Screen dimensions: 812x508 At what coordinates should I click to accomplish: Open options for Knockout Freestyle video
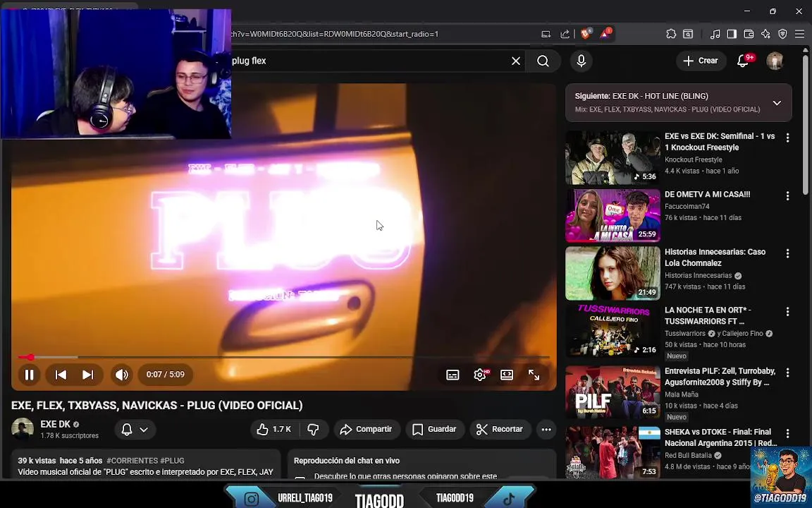[787, 138]
